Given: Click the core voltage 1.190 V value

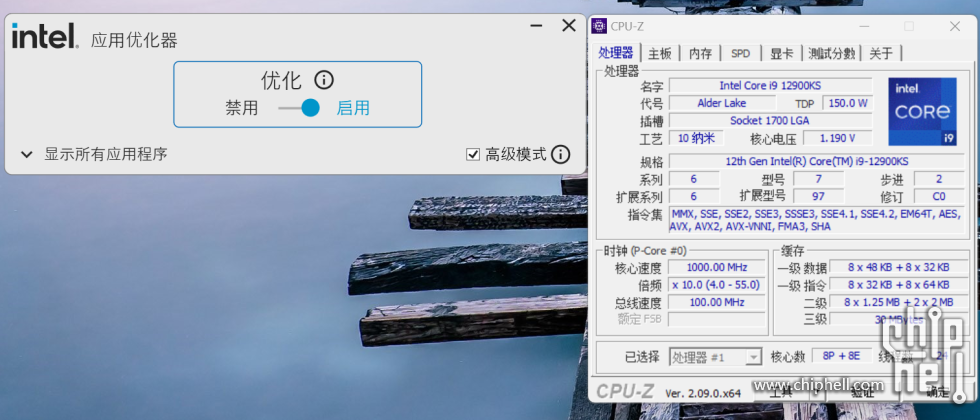Looking at the screenshot, I should [838, 138].
